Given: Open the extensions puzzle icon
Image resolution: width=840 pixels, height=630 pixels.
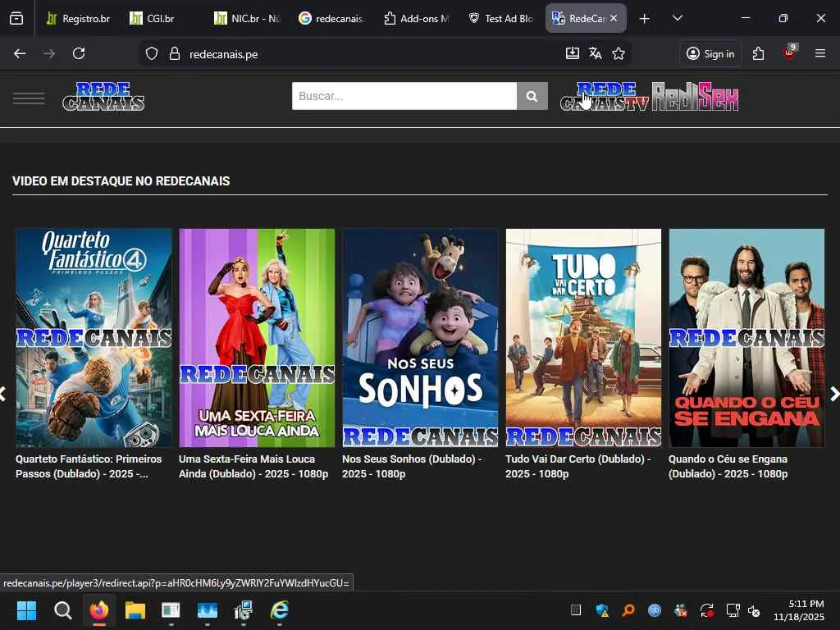Looking at the screenshot, I should [758, 53].
